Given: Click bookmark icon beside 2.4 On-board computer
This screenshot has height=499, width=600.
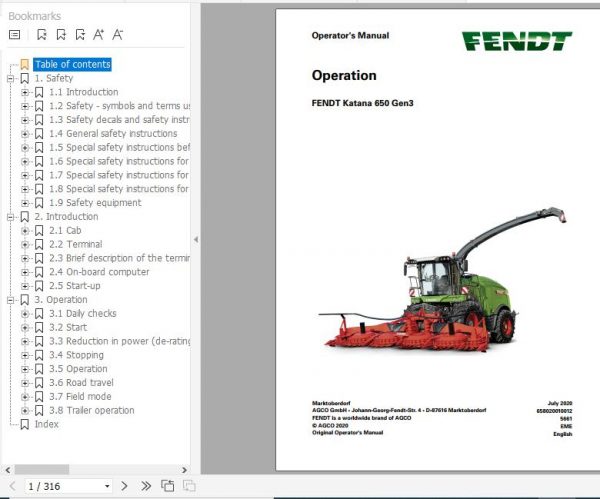Looking at the screenshot, I should 39,272.
